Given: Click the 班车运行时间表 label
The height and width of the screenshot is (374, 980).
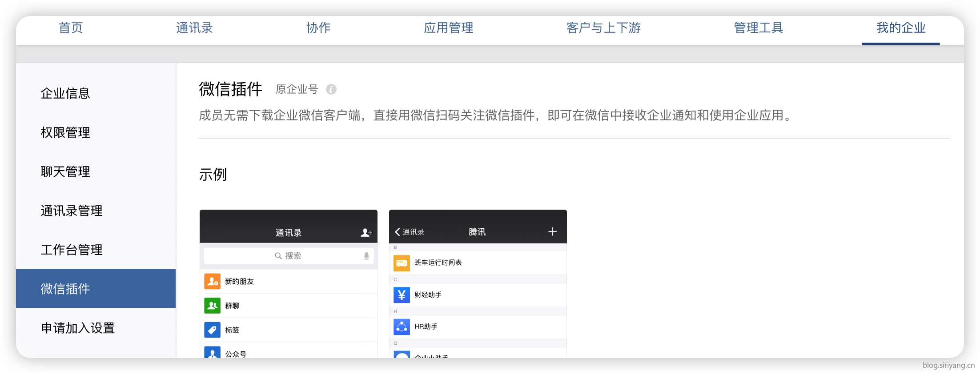Looking at the screenshot, I should (x=438, y=263).
